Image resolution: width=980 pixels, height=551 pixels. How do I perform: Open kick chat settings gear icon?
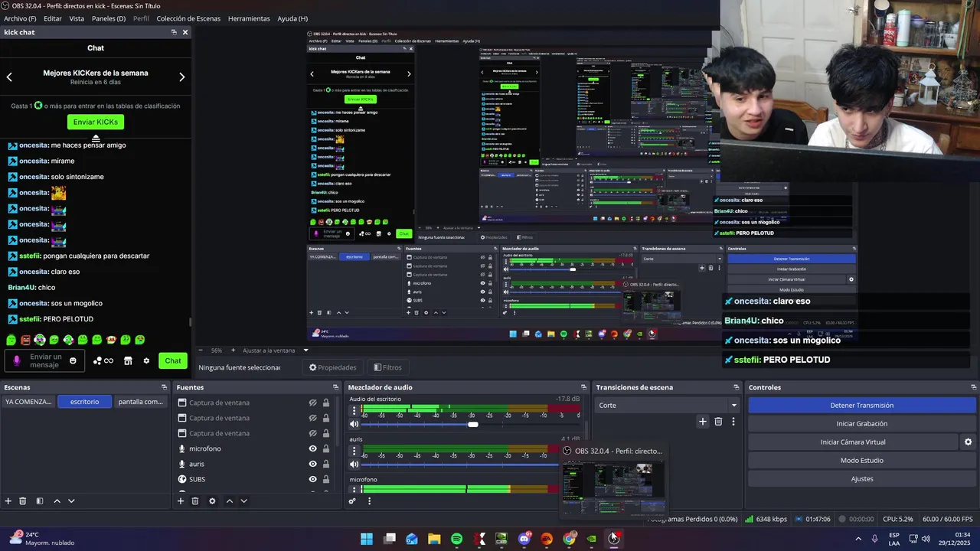click(146, 360)
